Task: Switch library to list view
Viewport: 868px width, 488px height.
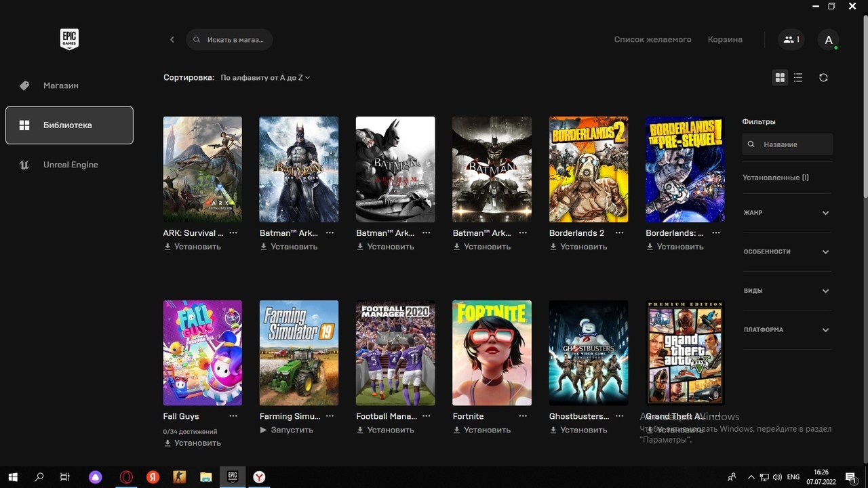Action: coord(798,78)
